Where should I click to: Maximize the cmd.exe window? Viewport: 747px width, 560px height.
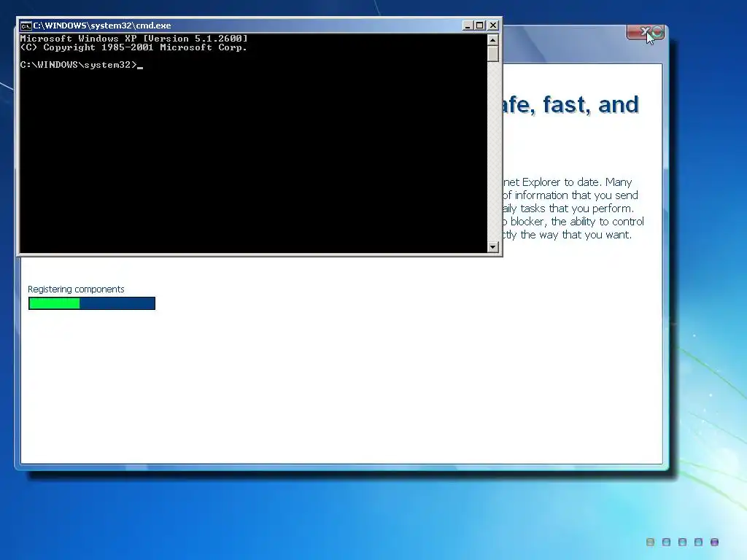click(x=480, y=26)
